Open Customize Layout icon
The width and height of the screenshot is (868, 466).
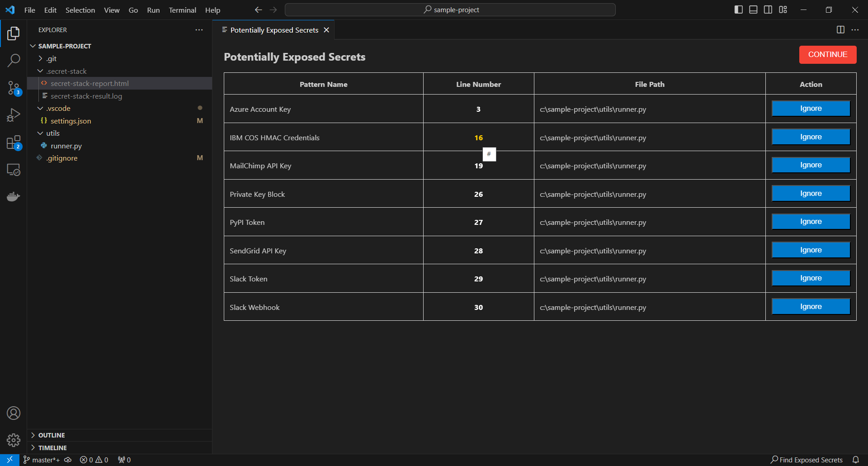(783, 10)
